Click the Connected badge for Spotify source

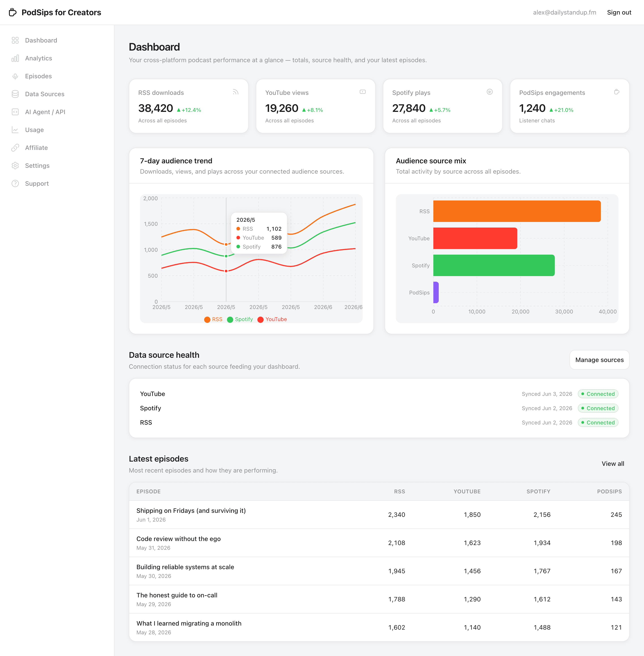(x=598, y=408)
